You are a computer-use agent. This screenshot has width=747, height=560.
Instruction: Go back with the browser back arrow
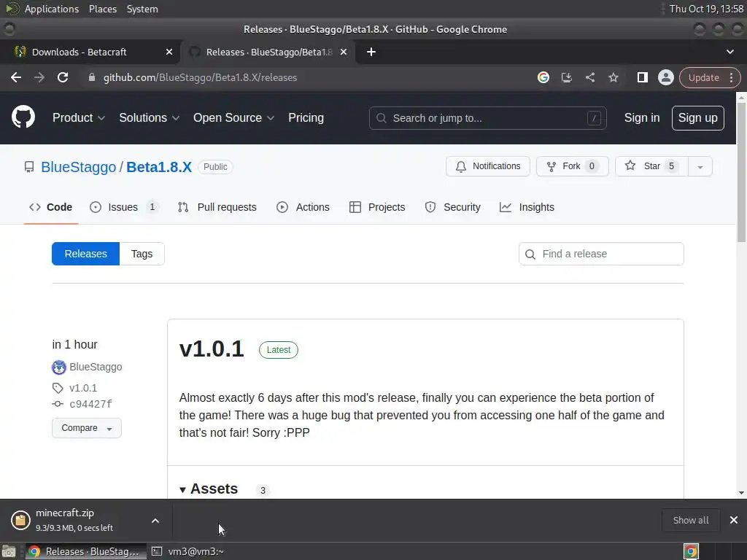[16, 77]
